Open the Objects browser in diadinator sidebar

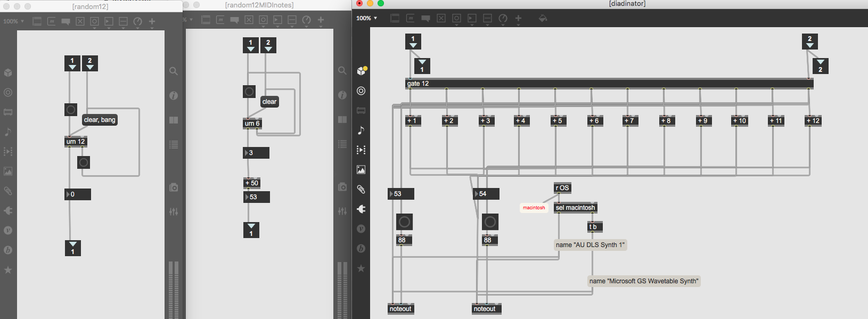361,71
